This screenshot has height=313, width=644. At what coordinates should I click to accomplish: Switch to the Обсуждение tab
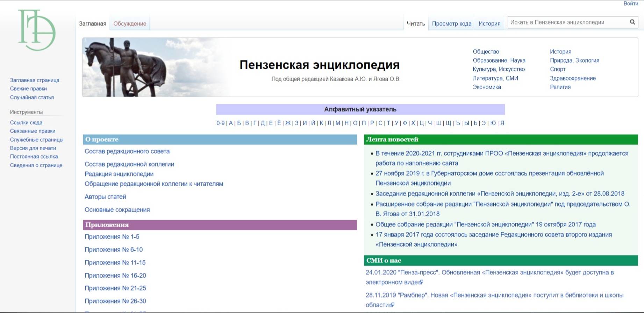click(x=130, y=23)
